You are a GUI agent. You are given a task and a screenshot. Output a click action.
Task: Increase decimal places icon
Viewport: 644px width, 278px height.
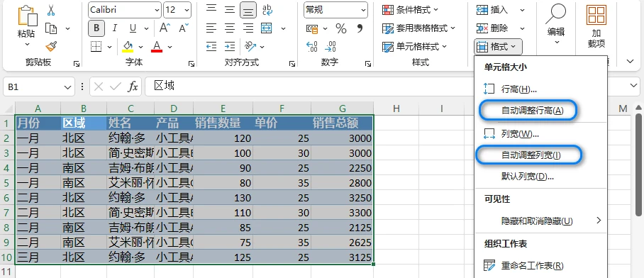coord(312,46)
